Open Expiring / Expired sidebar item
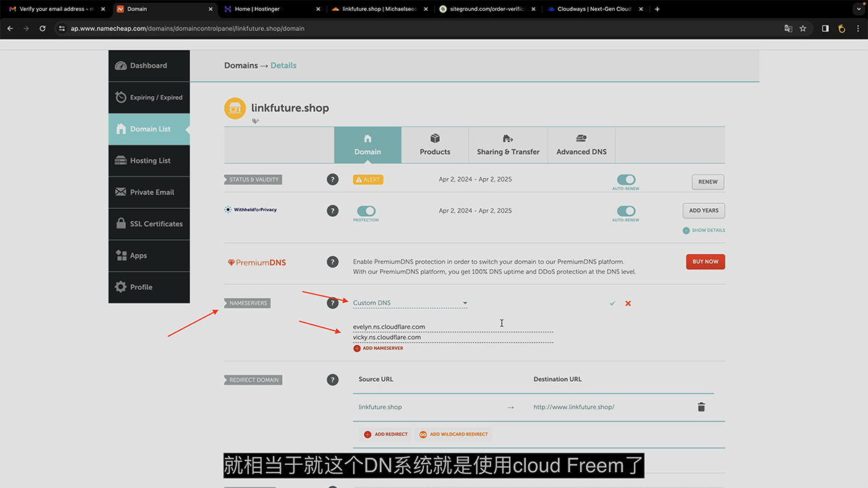The width and height of the screenshot is (868, 488). (149, 98)
